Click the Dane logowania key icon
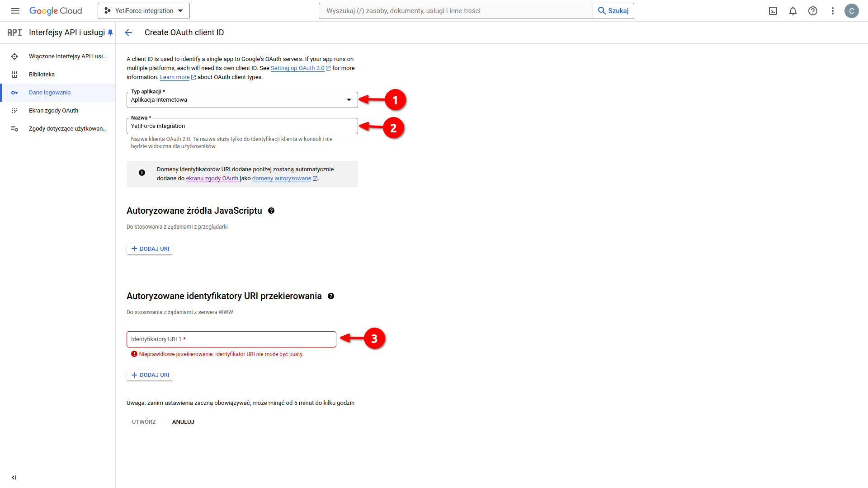Viewport: 868px width, 488px height. (14, 93)
